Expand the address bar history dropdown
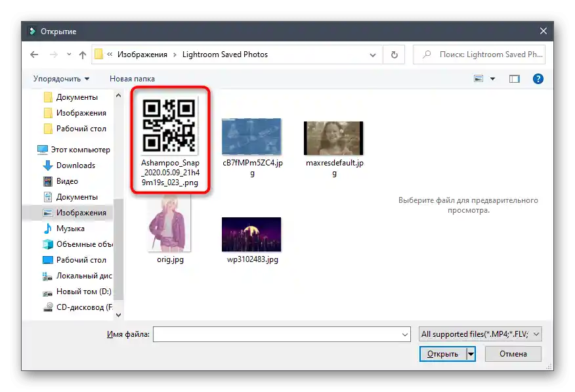 point(373,55)
